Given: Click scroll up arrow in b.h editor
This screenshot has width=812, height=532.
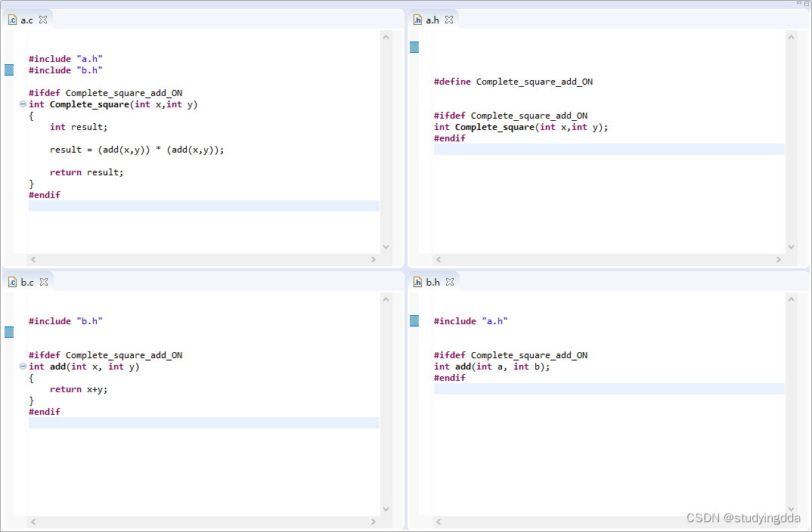Looking at the screenshot, I should tap(791, 300).
